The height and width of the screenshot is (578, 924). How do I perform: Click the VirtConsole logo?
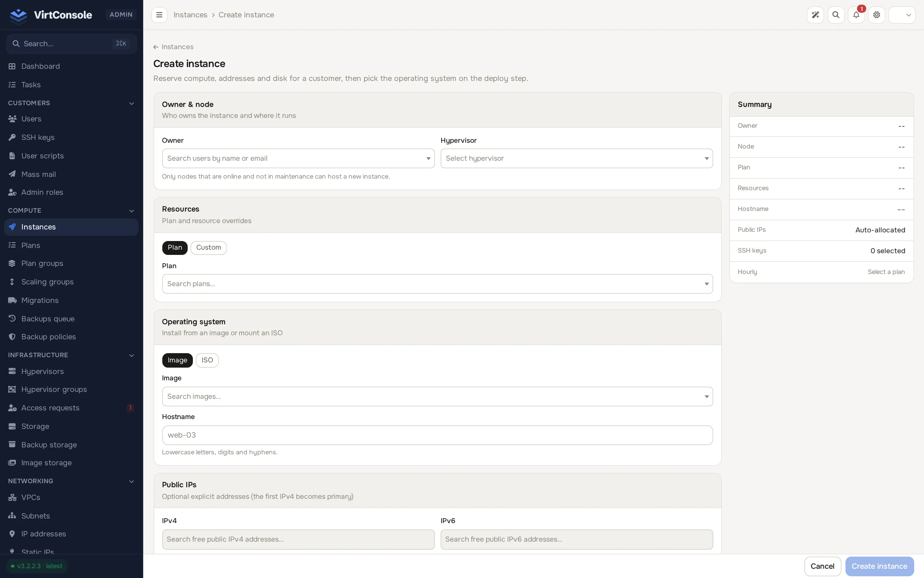click(x=51, y=15)
